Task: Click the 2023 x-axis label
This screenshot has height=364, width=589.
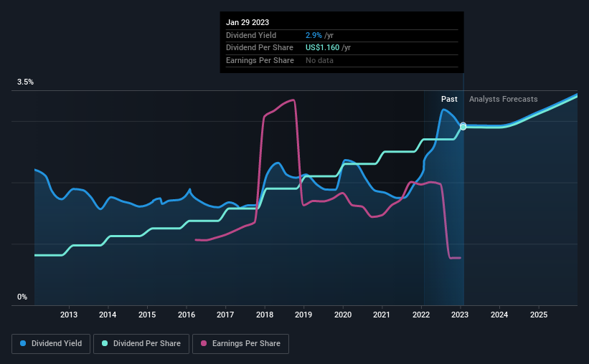Action: tap(460, 315)
